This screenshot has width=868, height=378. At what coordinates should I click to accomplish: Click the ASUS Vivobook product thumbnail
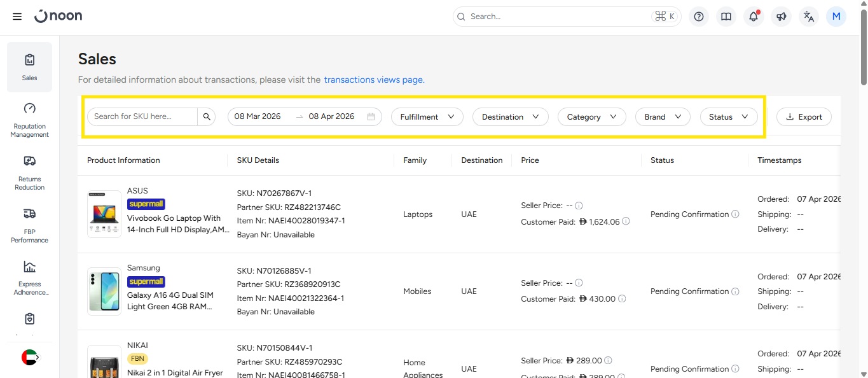tap(104, 214)
